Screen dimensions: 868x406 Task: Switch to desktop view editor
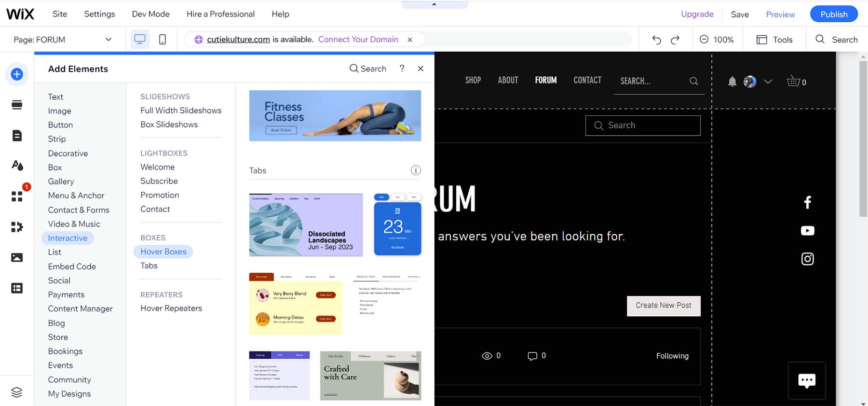tap(140, 40)
